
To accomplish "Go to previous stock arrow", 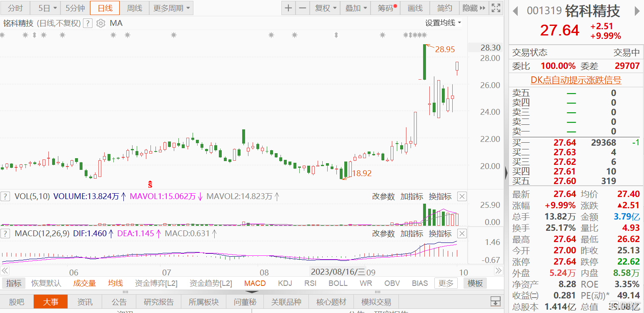I will point(515,11).
